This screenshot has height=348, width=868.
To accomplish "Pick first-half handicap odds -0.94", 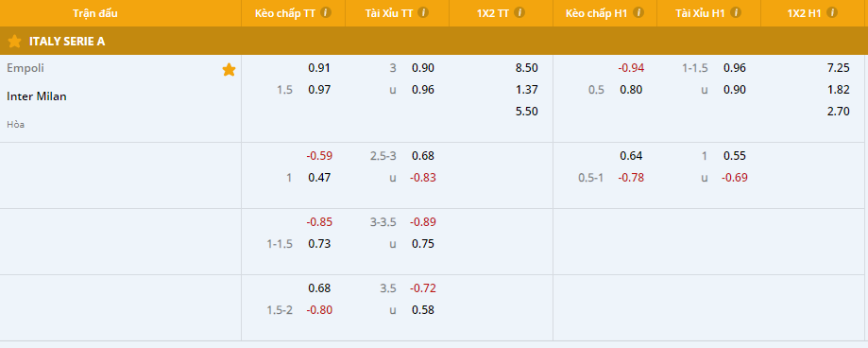I will (631, 68).
